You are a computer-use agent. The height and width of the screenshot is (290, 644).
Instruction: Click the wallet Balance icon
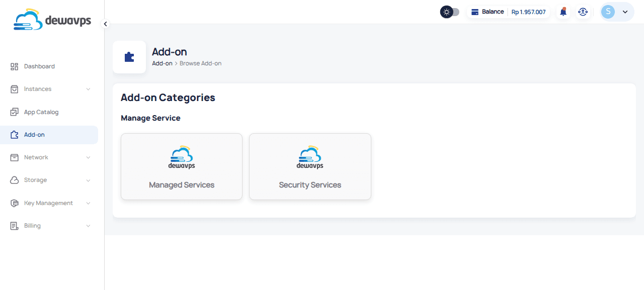[474, 12]
